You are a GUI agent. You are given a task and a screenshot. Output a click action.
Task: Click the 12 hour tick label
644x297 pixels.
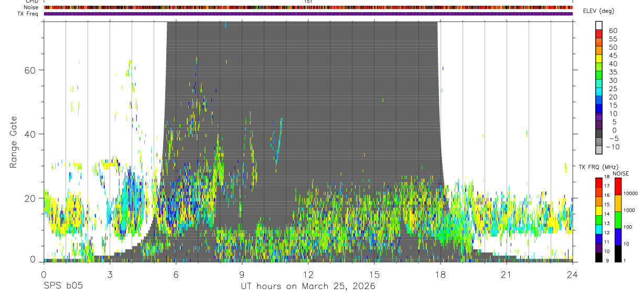[308, 274]
